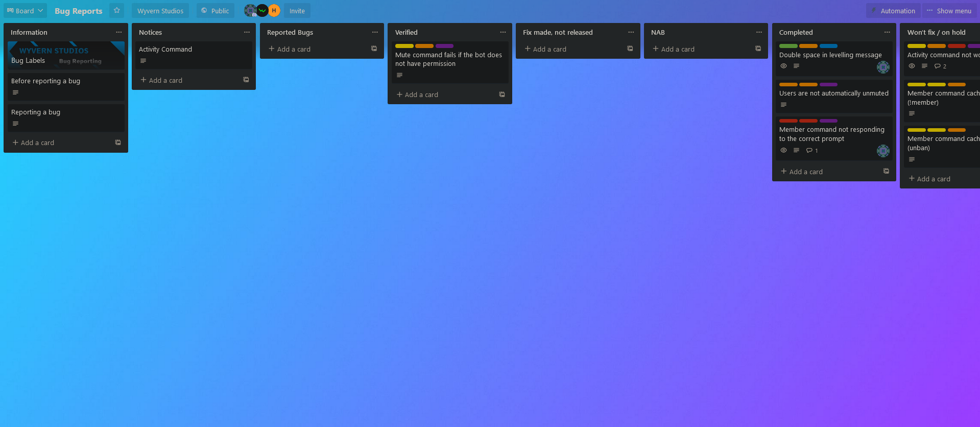The image size is (980, 427).
Task: Open the Board view switcher dropdown
Action: tap(25, 10)
